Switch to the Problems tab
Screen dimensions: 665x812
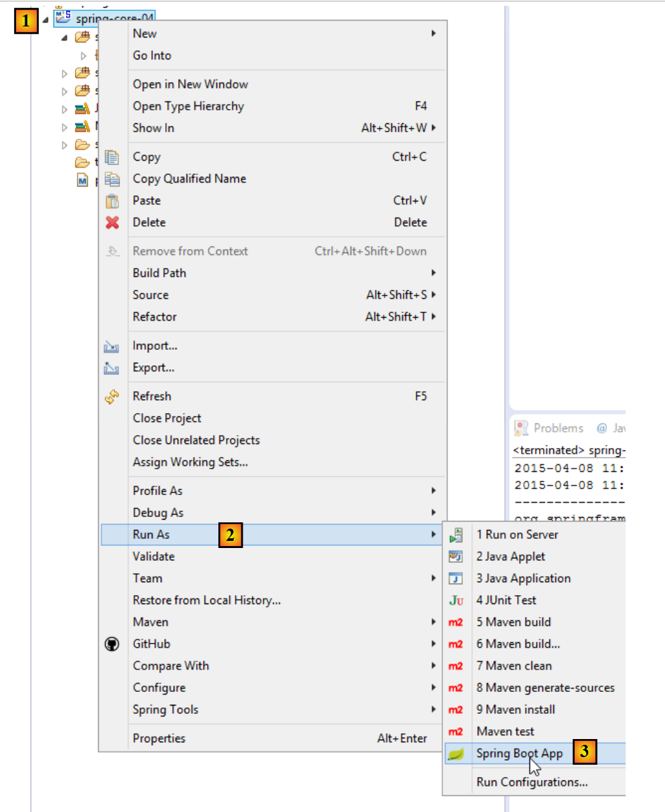click(558, 428)
